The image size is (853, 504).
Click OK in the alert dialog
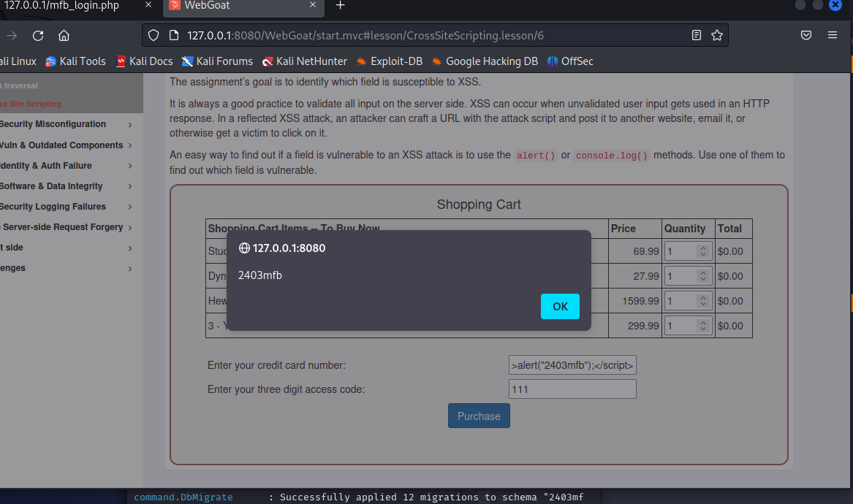click(560, 306)
